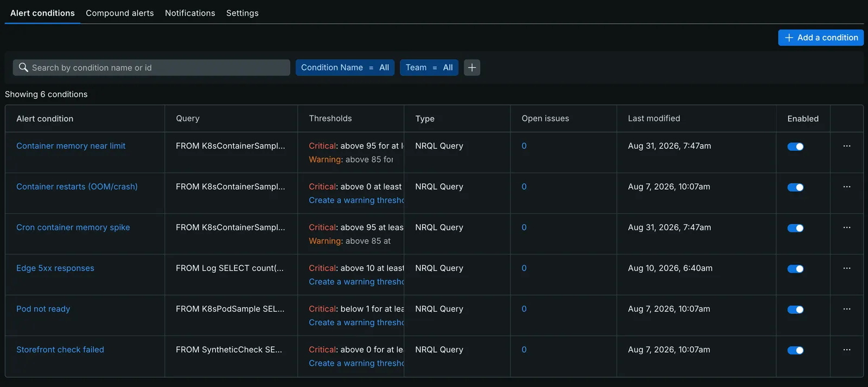Image resolution: width=868 pixels, height=387 pixels.
Task: Open the Settings tab
Action: pos(242,13)
